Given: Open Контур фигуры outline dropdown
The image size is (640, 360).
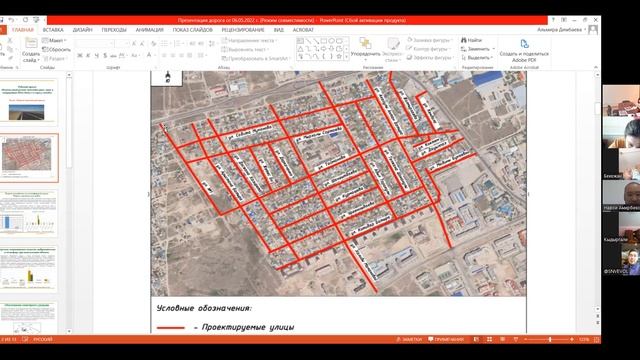Looking at the screenshot, I should (430, 49).
